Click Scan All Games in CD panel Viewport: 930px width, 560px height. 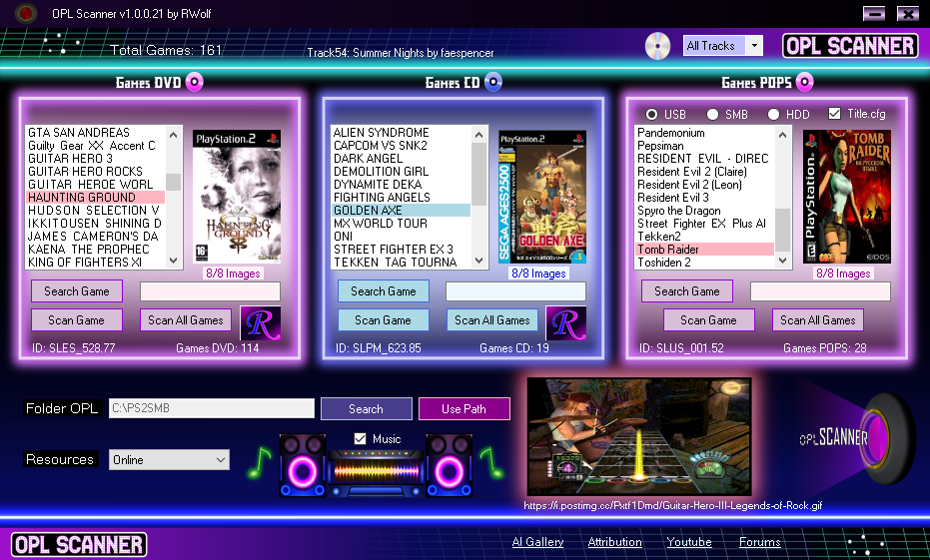tap(492, 320)
